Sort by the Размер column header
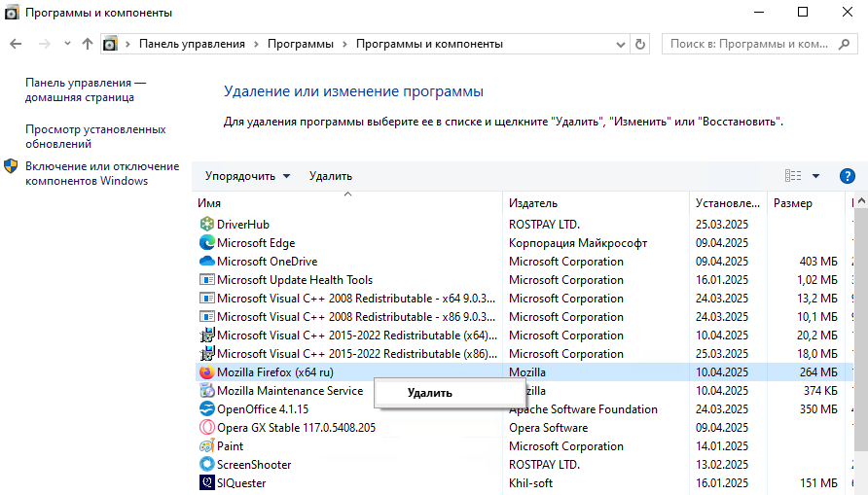Viewport: 868px width, 495px height. (x=806, y=203)
